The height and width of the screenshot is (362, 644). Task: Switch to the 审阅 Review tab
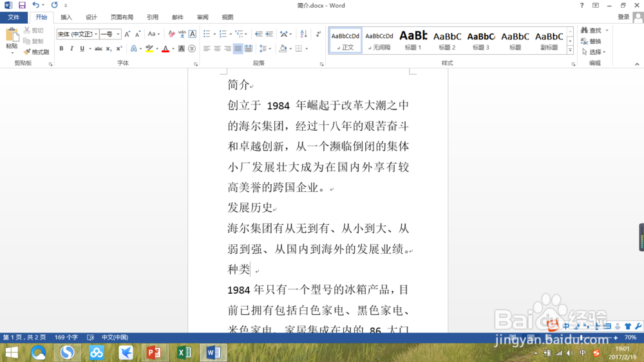202,17
